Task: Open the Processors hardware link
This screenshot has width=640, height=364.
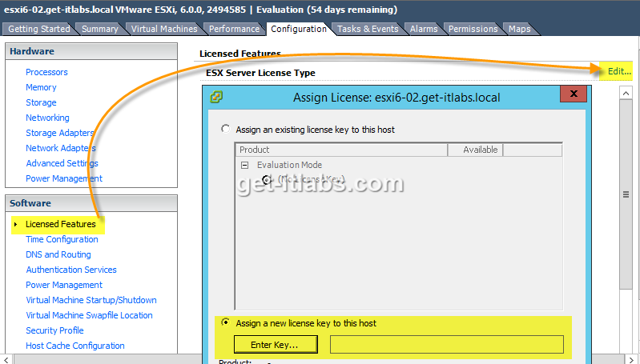Action: pyautogui.click(x=46, y=72)
